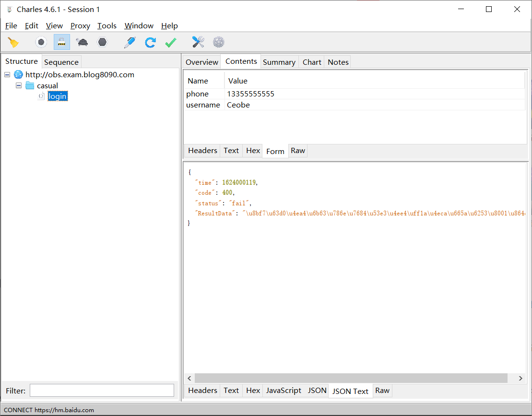
Task: Click the ResultData key in JSON
Action: (215, 213)
